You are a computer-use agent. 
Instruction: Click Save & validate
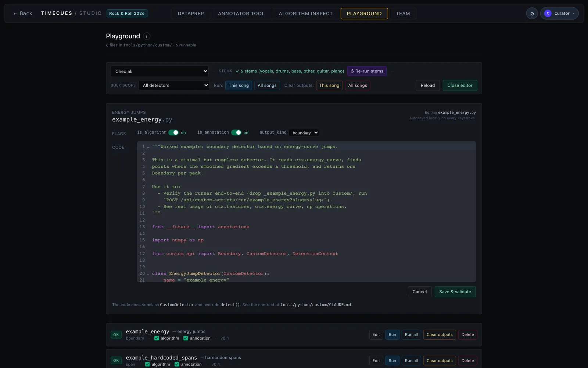[x=455, y=292]
